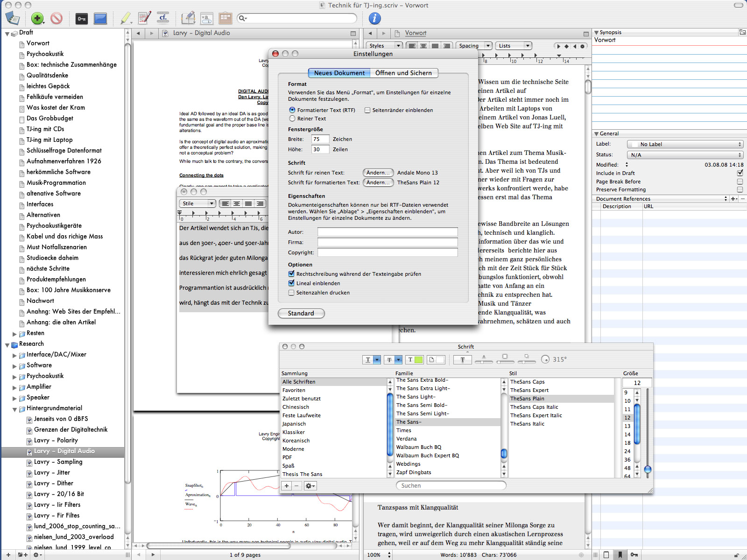Click the Autor input field

point(388,232)
